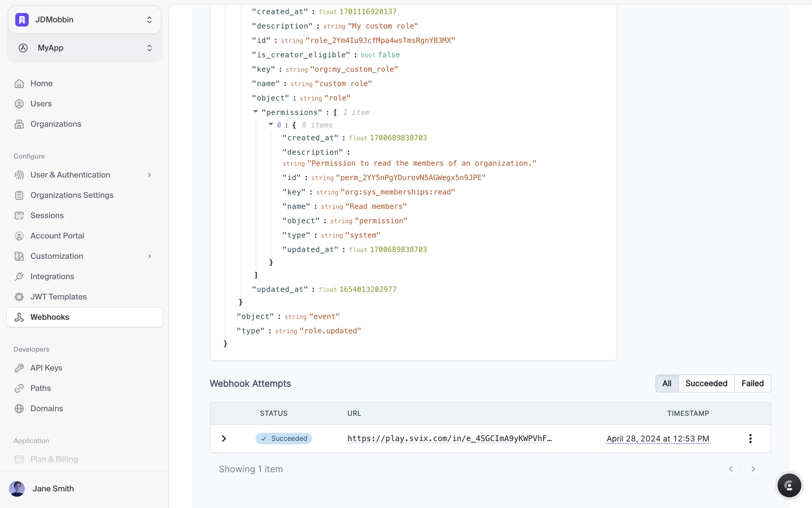
Task: Go to next page of attempts
Action: [753, 469]
